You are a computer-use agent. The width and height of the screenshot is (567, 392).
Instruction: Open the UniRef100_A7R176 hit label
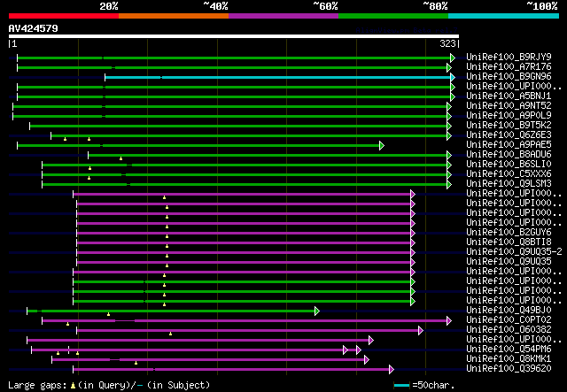pyautogui.click(x=509, y=67)
